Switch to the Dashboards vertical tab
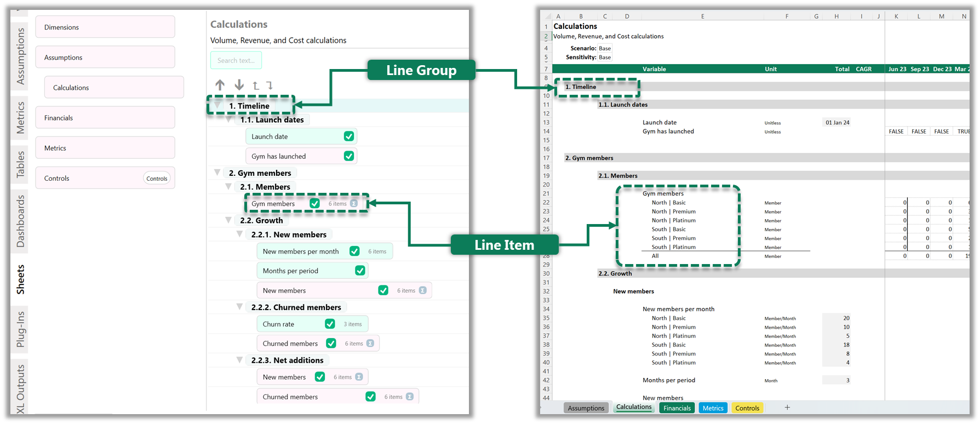The height and width of the screenshot is (424, 980). click(x=20, y=221)
